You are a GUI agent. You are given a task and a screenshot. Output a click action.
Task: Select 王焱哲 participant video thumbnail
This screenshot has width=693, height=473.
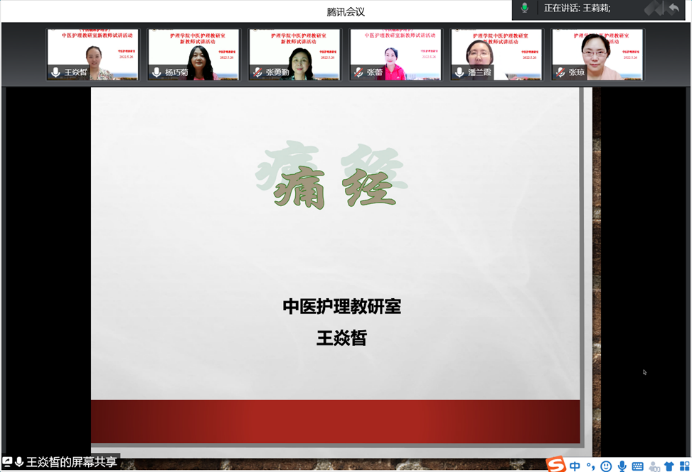pyautogui.click(x=91, y=54)
